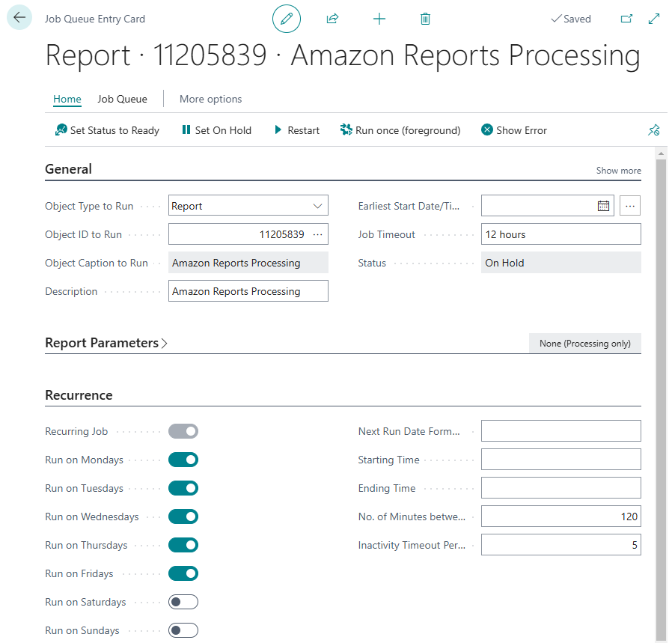Click the Starting Time field
Viewport: 672px width, 643px height.
(561, 459)
